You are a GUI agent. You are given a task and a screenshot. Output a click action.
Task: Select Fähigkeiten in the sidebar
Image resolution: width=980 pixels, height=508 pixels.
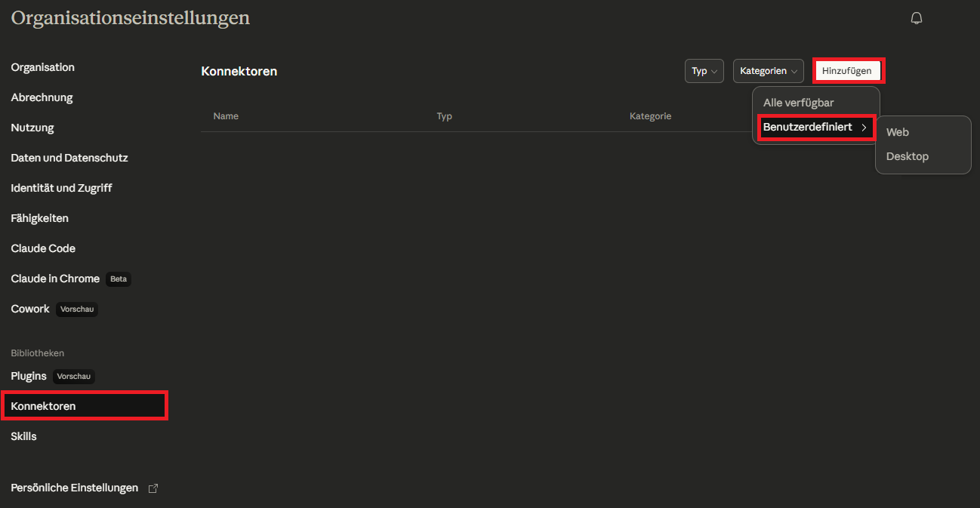coord(39,218)
